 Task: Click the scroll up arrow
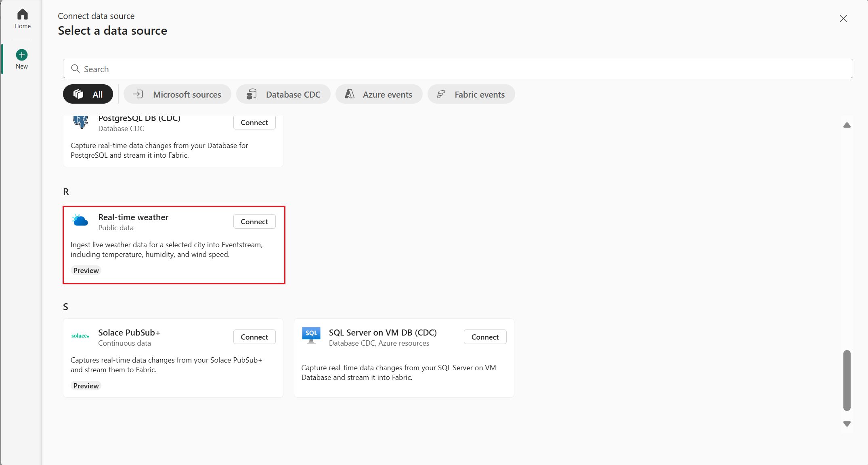[x=847, y=125]
